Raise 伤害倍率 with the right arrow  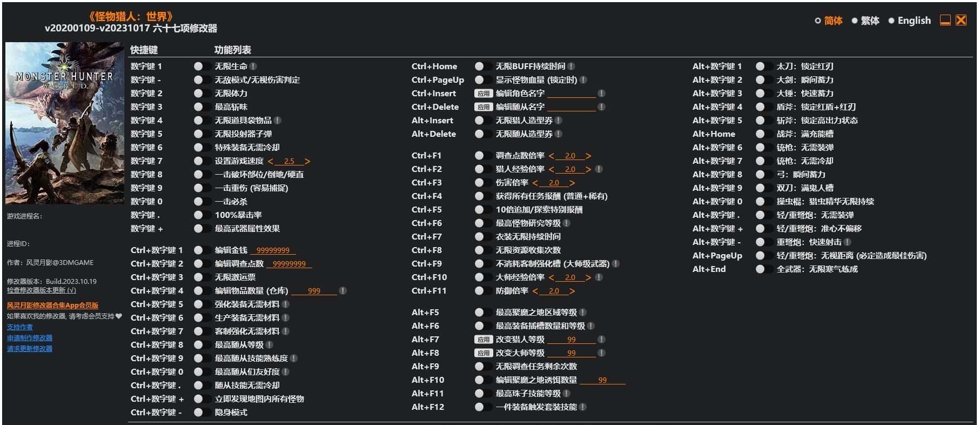tap(572, 183)
